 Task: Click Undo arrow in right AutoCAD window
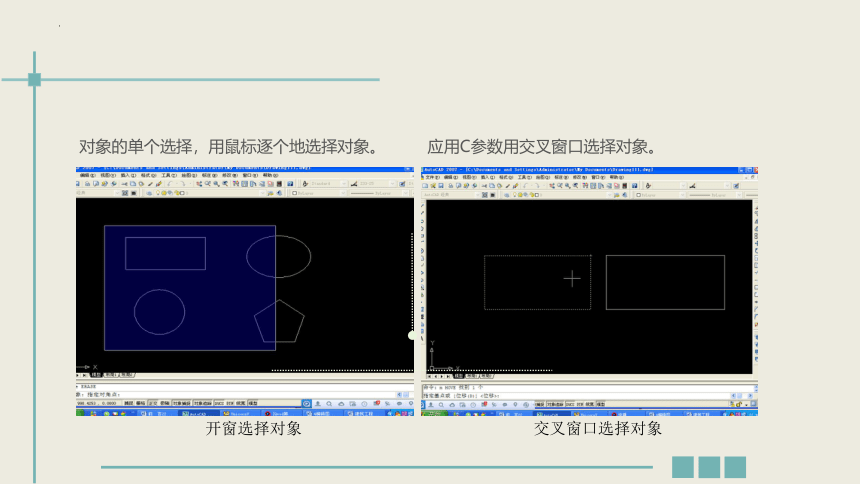point(526,186)
